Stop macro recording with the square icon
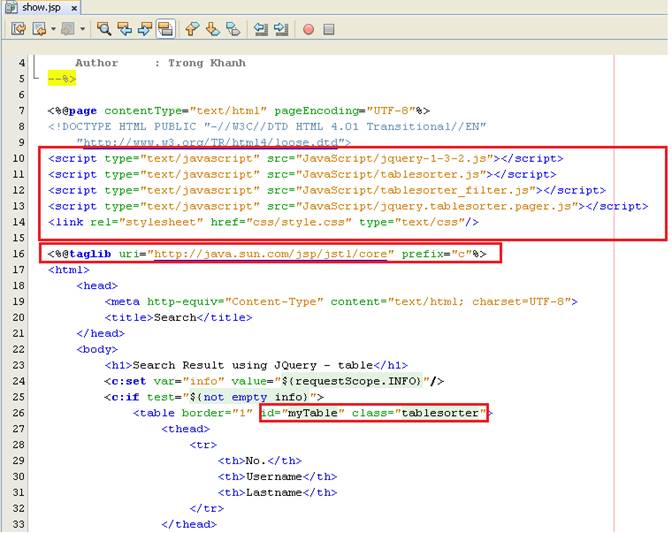The height and width of the screenshot is (533, 672). pyautogui.click(x=329, y=29)
